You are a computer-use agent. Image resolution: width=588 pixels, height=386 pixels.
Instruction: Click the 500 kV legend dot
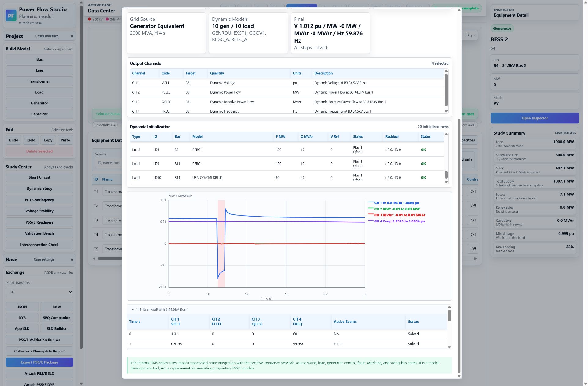coord(90,19)
